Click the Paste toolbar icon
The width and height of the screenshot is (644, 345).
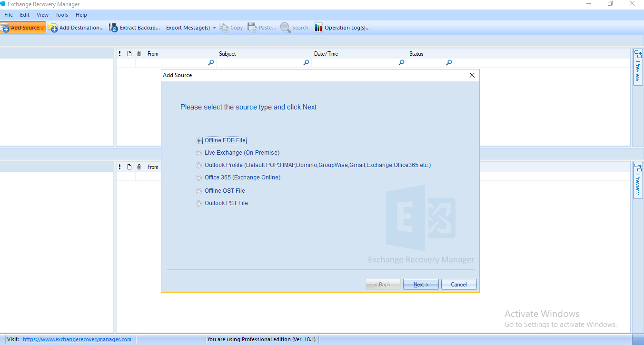pos(252,28)
